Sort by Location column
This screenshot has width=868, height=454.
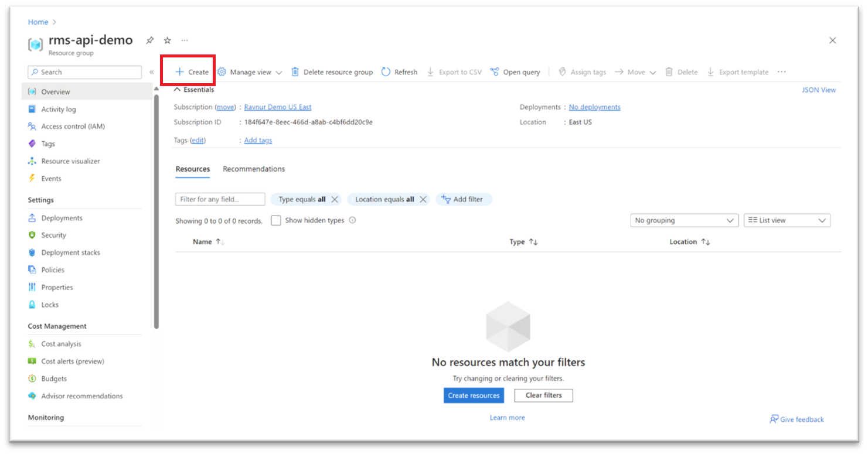690,242
